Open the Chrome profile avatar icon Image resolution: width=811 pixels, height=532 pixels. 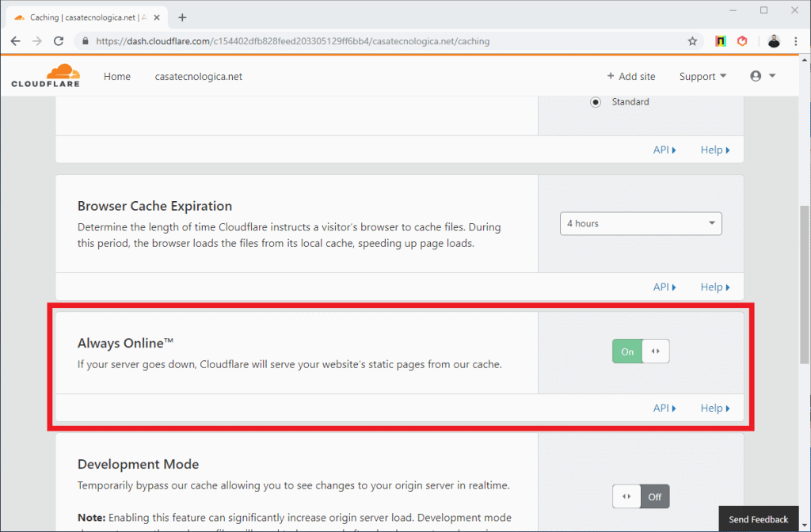pos(774,40)
